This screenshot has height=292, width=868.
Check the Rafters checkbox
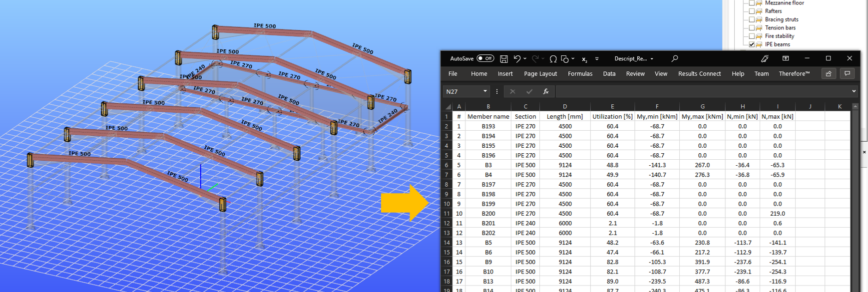[x=752, y=11]
